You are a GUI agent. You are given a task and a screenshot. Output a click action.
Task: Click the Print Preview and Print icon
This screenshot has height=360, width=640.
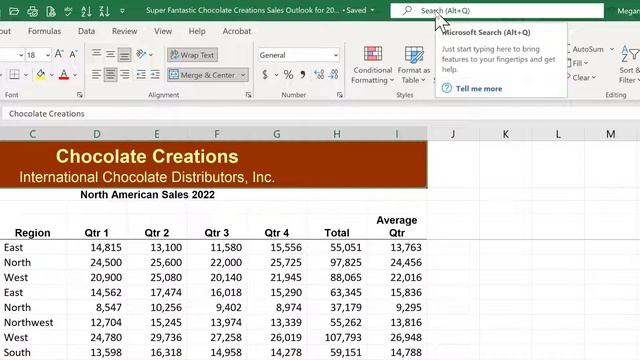[32, 11]
